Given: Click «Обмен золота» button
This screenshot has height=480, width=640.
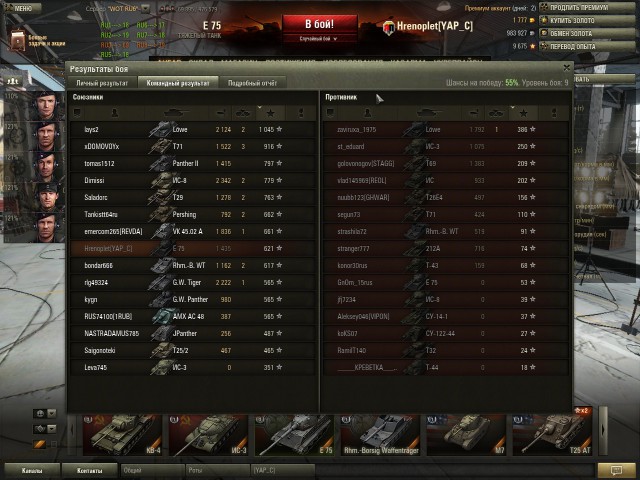Looking at the screenshot, I should pos(587,33).
